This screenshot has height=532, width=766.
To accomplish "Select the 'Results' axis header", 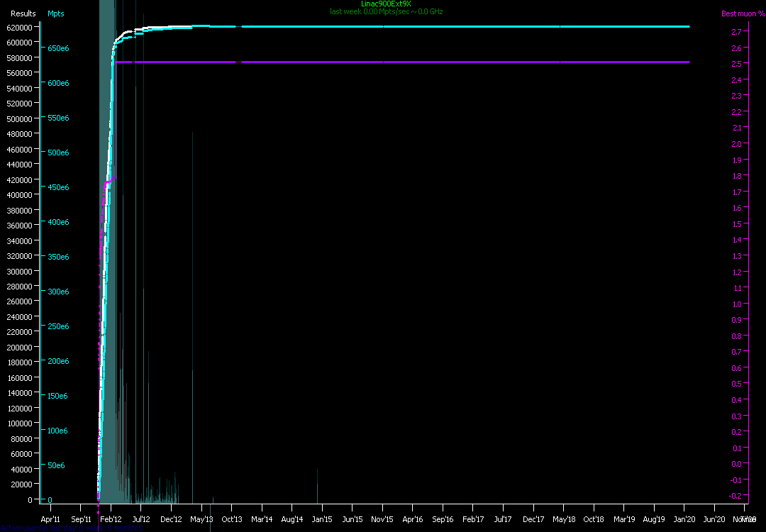I will pos(23,13).
